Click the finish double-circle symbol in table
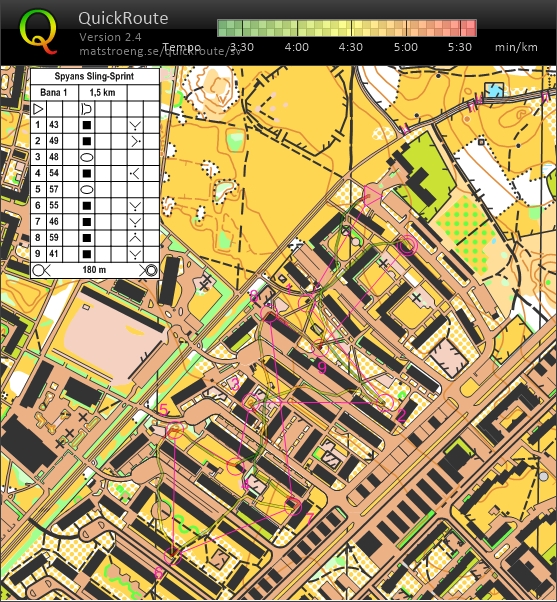557x602 pixels. (149, 270)
